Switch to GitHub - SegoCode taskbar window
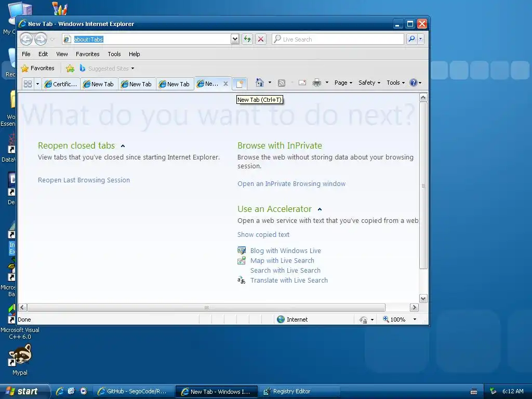The image size is (532, 399). coord(133,392)
